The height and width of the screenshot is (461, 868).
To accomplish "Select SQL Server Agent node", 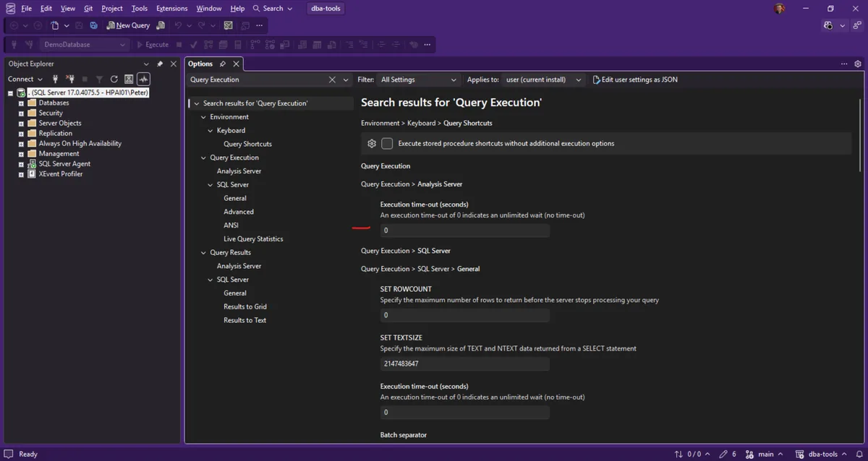I will coord(65,163).
